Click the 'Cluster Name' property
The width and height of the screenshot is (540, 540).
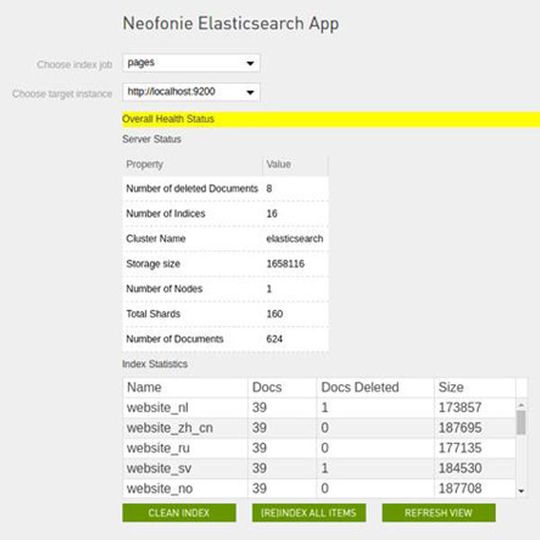coord(156,239)
